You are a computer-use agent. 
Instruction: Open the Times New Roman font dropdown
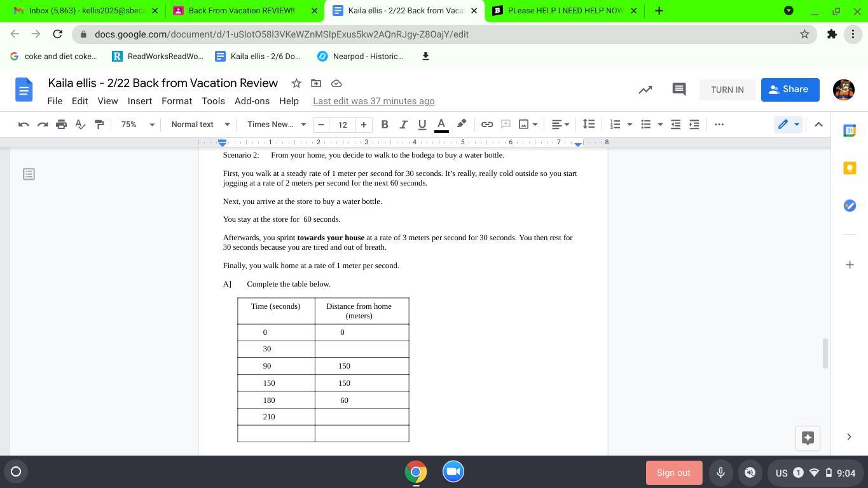tap(277, 125)
